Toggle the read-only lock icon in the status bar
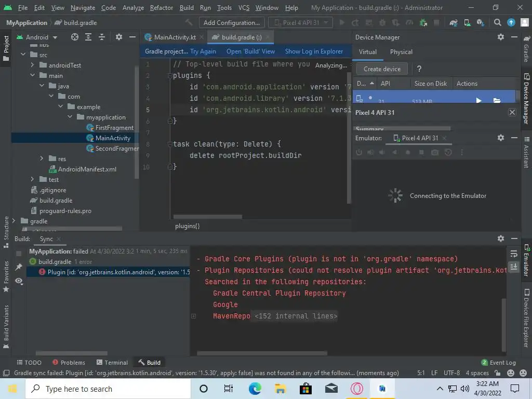The image size is (532, 399). tap(498, 373)
